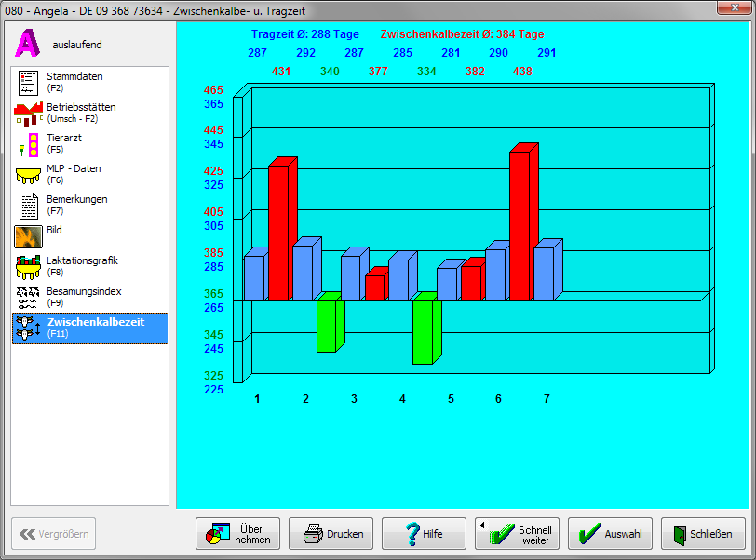The width and height of the screenshot is (756, 560).
Task: Click the red axis value 465
Action: pos(213,90)
